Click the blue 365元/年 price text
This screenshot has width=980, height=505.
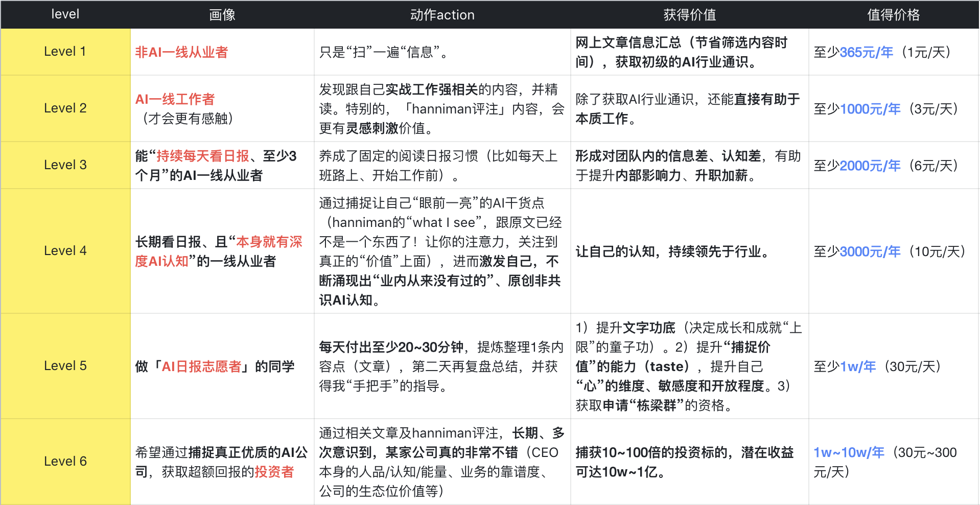867,52
